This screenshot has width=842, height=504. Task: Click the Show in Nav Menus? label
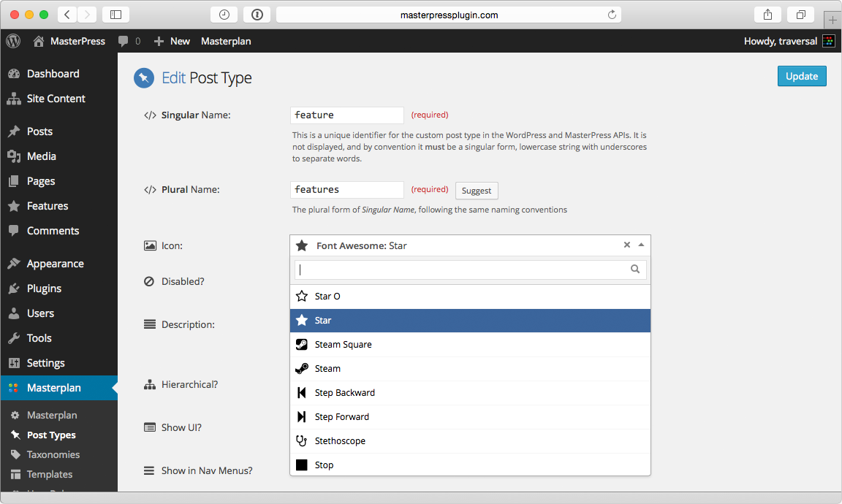(207, 470)
